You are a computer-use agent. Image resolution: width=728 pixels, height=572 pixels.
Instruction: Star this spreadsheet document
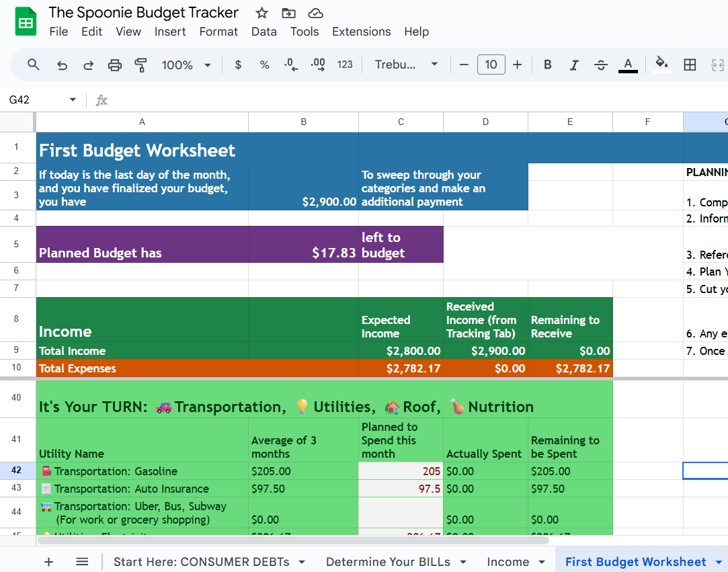(262, 13)
